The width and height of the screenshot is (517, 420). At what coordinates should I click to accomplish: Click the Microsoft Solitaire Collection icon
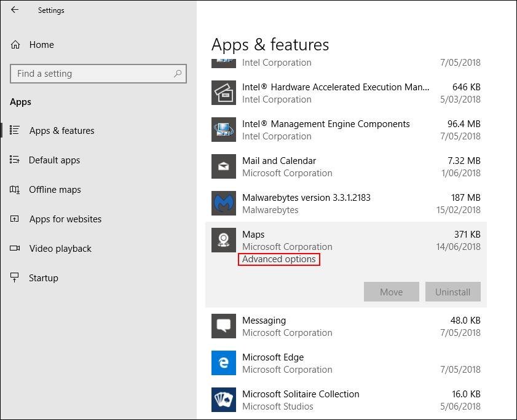click(x=224, y=400)
